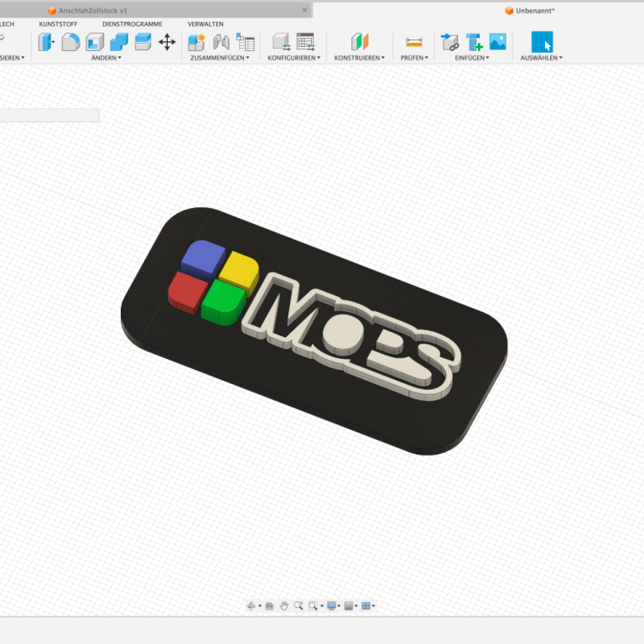Image resolution: width=644 pixels, height=644 pixels.
Task: Click the Bill of Materials table icon
Action: coord(245,42)
